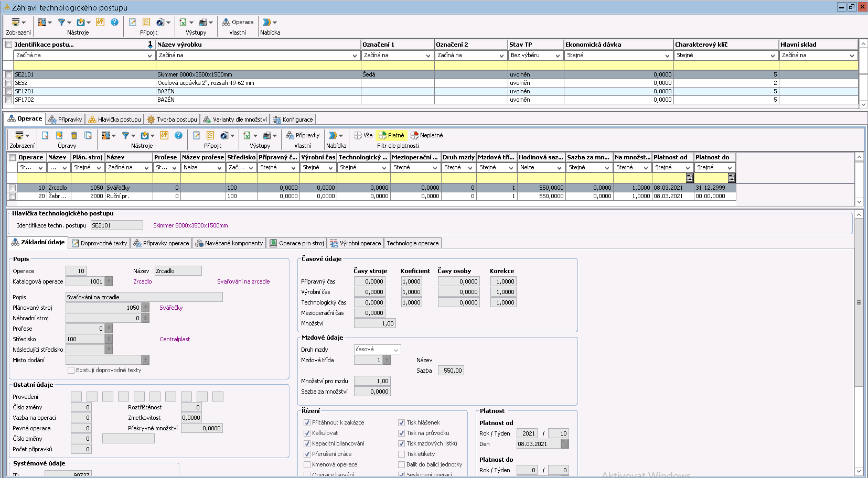Expand the Stav TP filter dropdown
868x478 pixels.
[557, 55]
